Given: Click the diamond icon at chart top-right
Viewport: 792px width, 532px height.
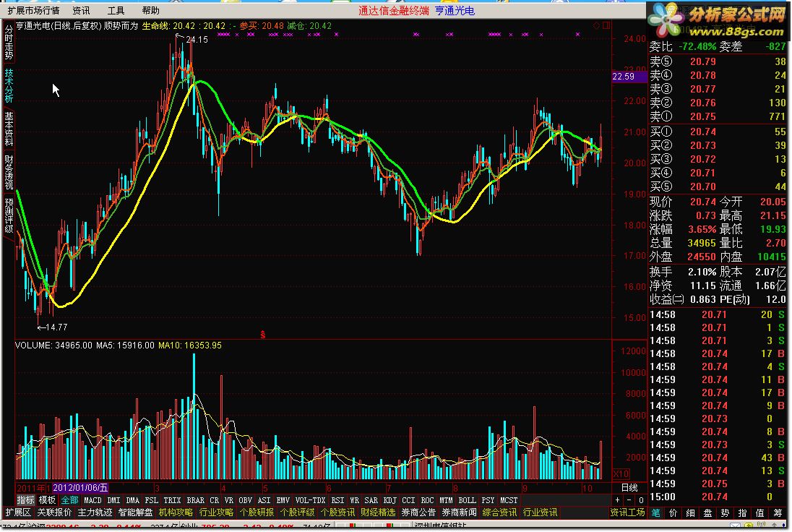Looking at the screenshot, I should coord(596,25).
